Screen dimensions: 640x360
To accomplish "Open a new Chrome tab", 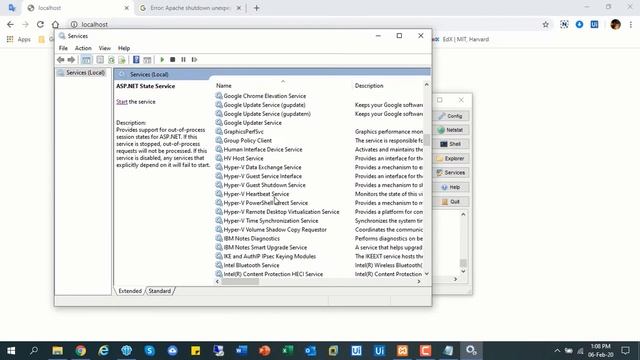I will tap(256, 8).
